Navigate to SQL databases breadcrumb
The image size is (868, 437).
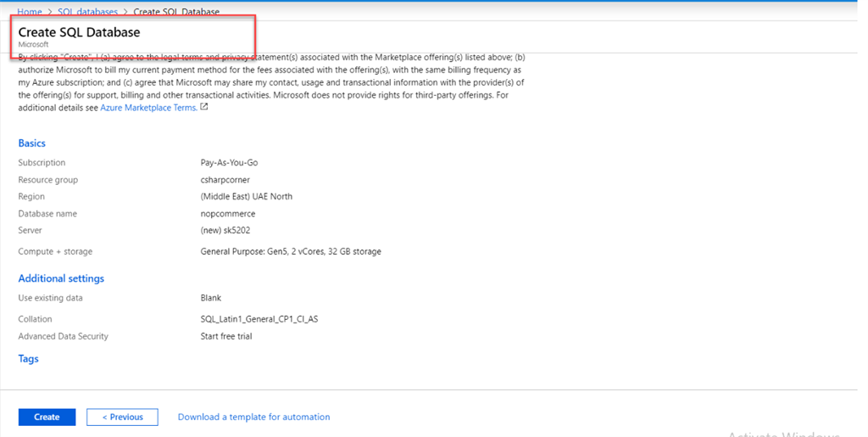[87, 12]
